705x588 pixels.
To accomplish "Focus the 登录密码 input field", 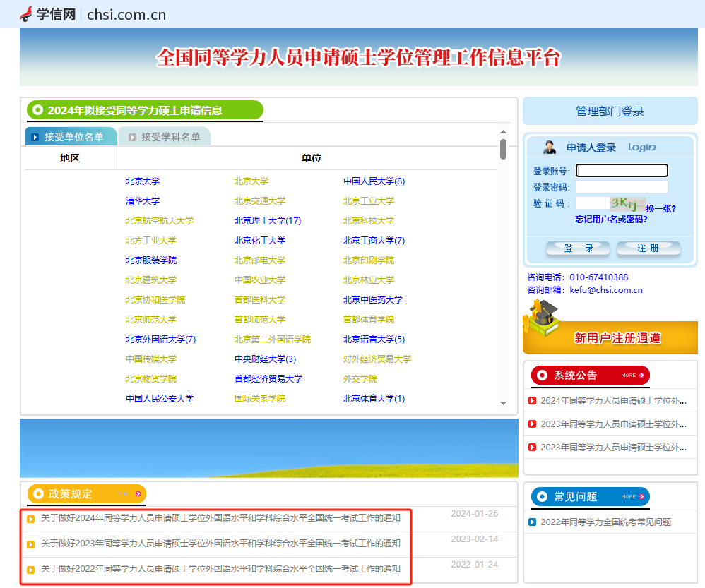I will point(622,187).
